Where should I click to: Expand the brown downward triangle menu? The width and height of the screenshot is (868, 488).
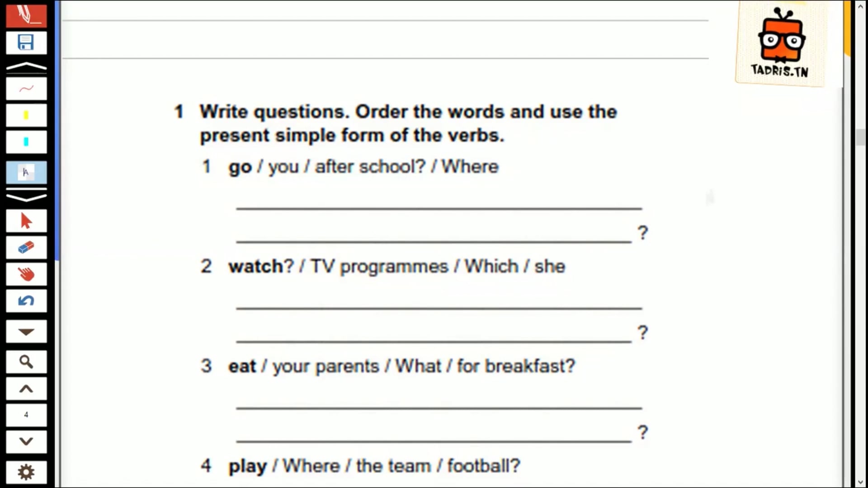point(26,332)
